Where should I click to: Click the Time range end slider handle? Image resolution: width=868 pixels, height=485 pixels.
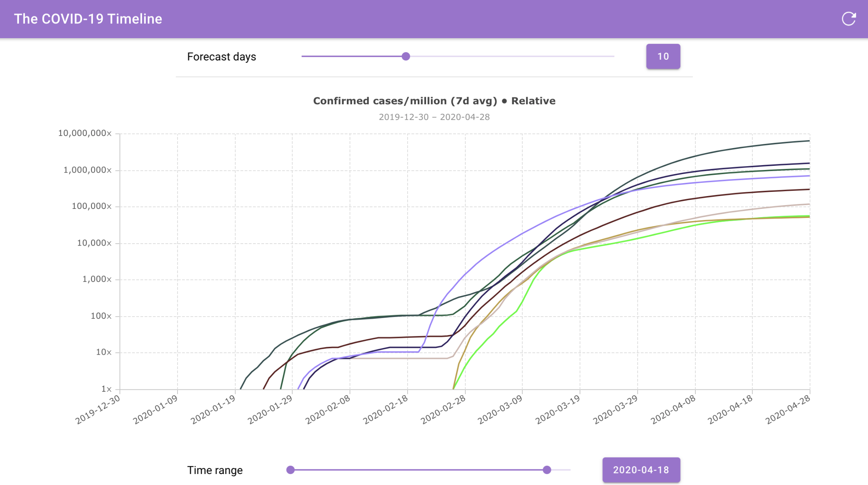point(547,470)
